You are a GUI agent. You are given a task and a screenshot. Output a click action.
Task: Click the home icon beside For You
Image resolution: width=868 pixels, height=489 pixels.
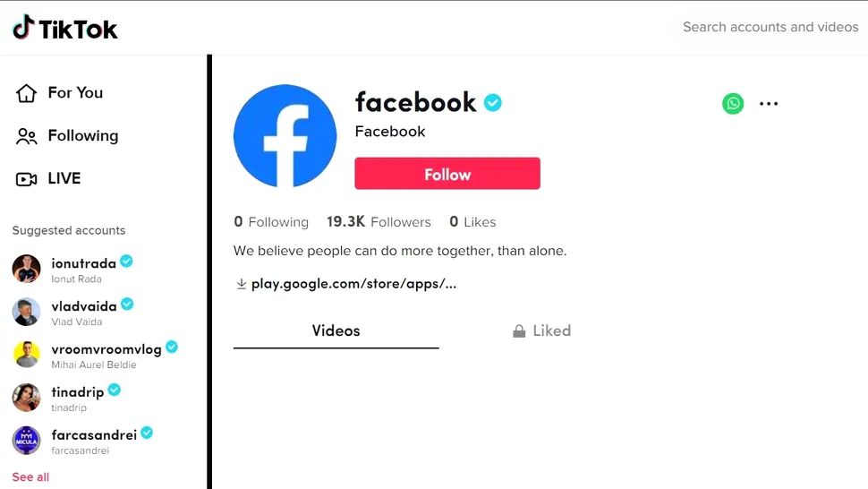point(27,93)
